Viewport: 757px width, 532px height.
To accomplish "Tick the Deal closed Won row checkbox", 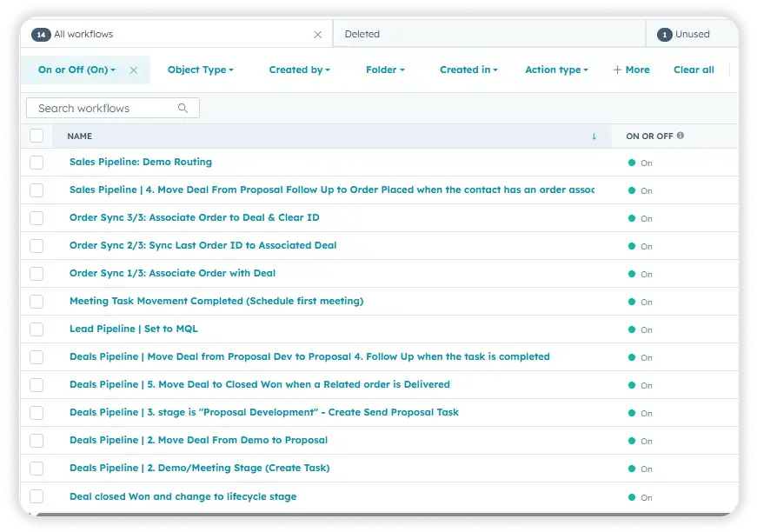I will click(37, 496).
